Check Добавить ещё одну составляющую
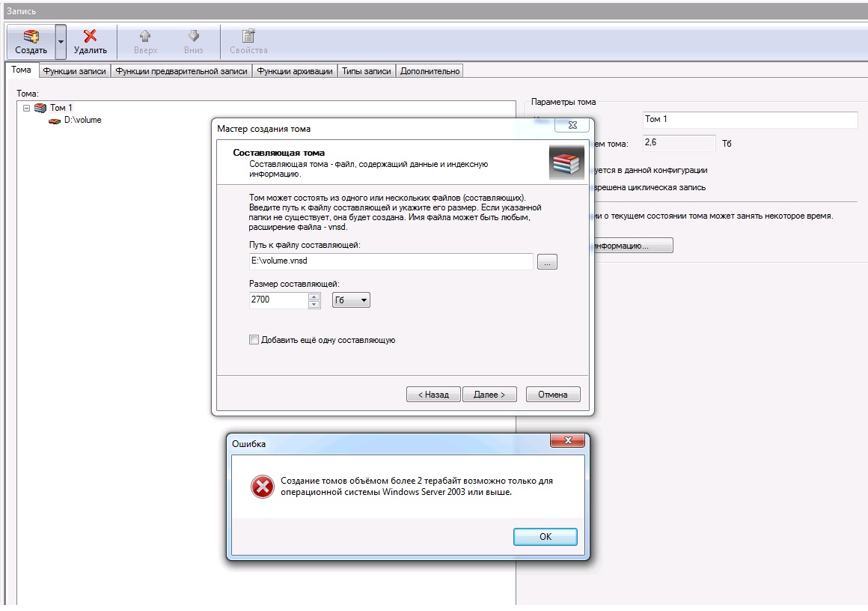 [254, 340]
